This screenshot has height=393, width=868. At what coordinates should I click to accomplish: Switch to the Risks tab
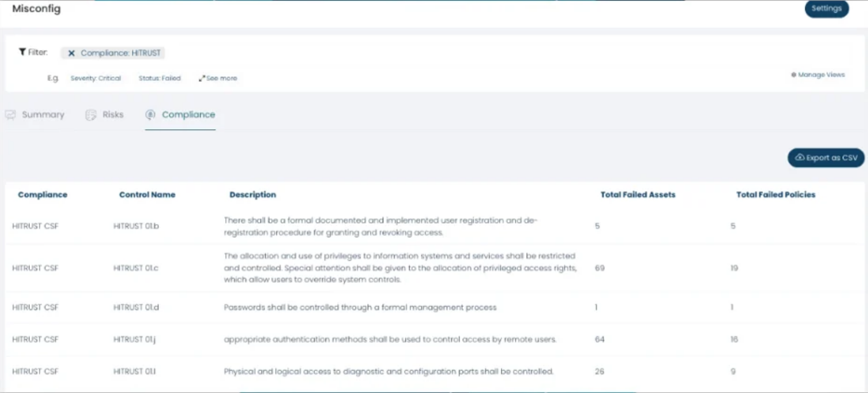[x=105, y=115]
